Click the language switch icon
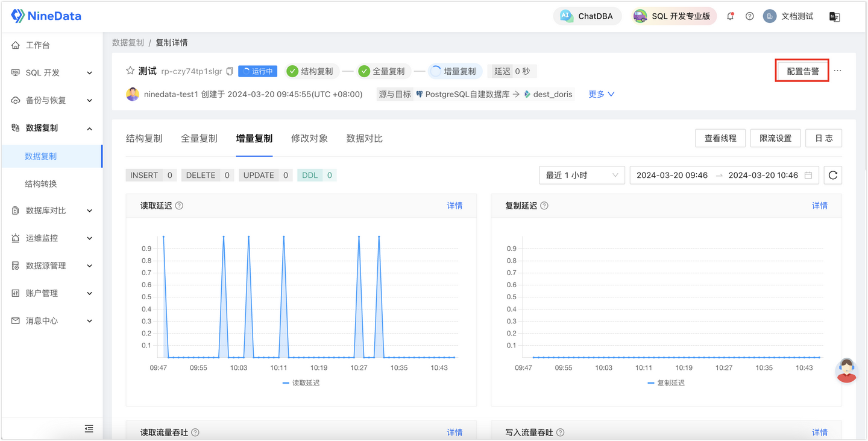The image size is (868, 441). pos(834,16)
